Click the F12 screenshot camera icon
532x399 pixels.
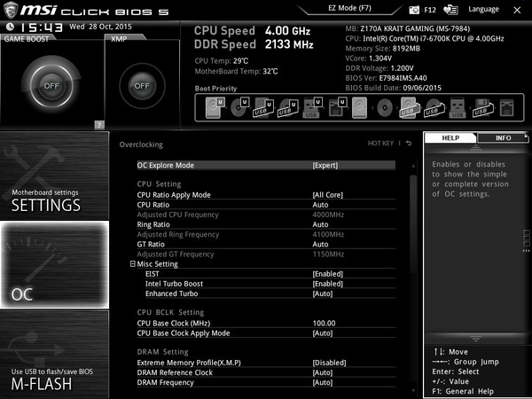click(x=414, y=10)
